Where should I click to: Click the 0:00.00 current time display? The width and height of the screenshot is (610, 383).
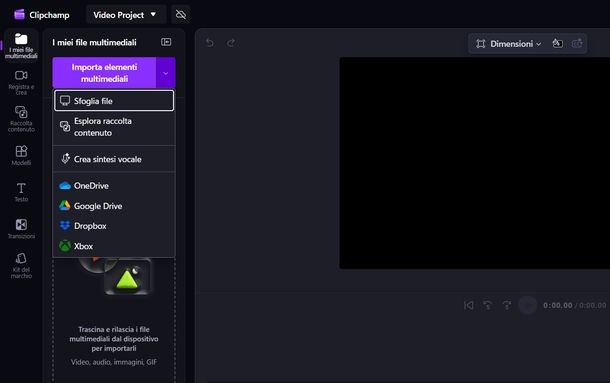tap(557, 306)
